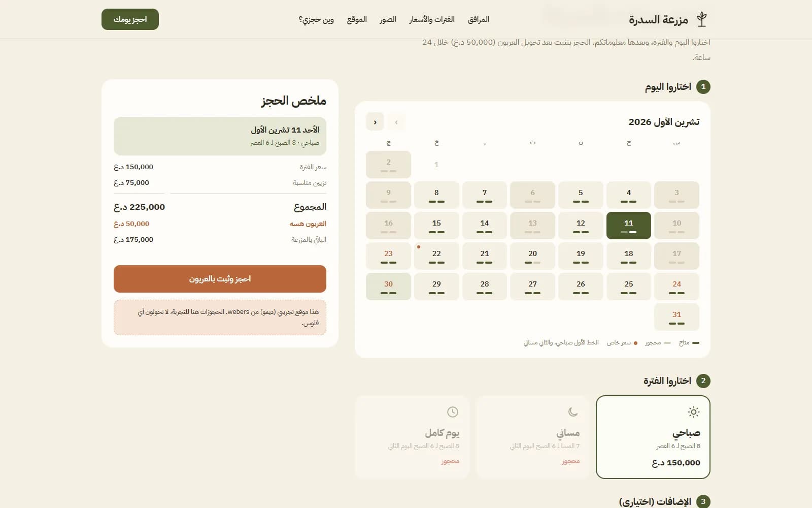
Task: Click the demo site notice box
Action: 220,317
